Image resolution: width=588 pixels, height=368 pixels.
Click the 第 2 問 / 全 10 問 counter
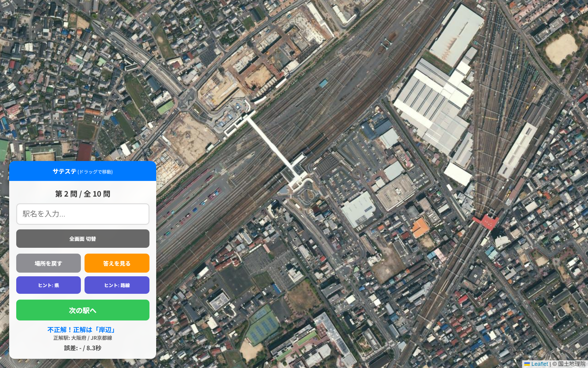(83, 194)
